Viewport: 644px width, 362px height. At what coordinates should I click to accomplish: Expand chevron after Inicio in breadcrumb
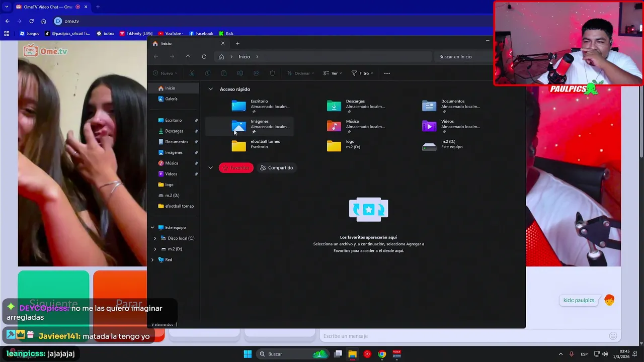(x=257, y=57)
